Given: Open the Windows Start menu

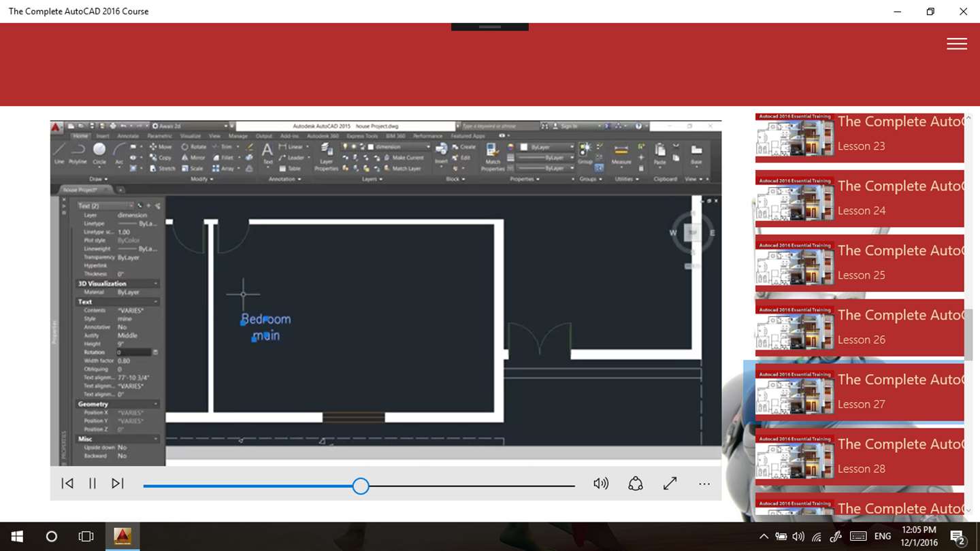Looking at the screenshot, I should click(17, 537).
